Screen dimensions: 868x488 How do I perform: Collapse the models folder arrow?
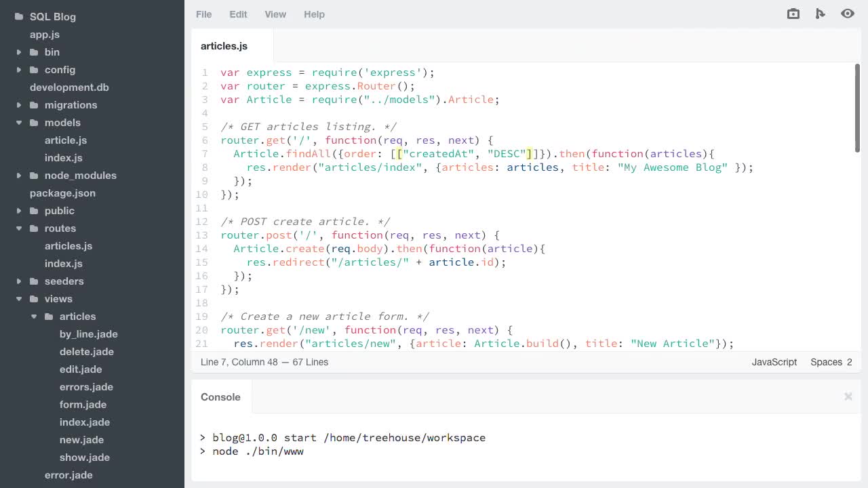[19, 123]
